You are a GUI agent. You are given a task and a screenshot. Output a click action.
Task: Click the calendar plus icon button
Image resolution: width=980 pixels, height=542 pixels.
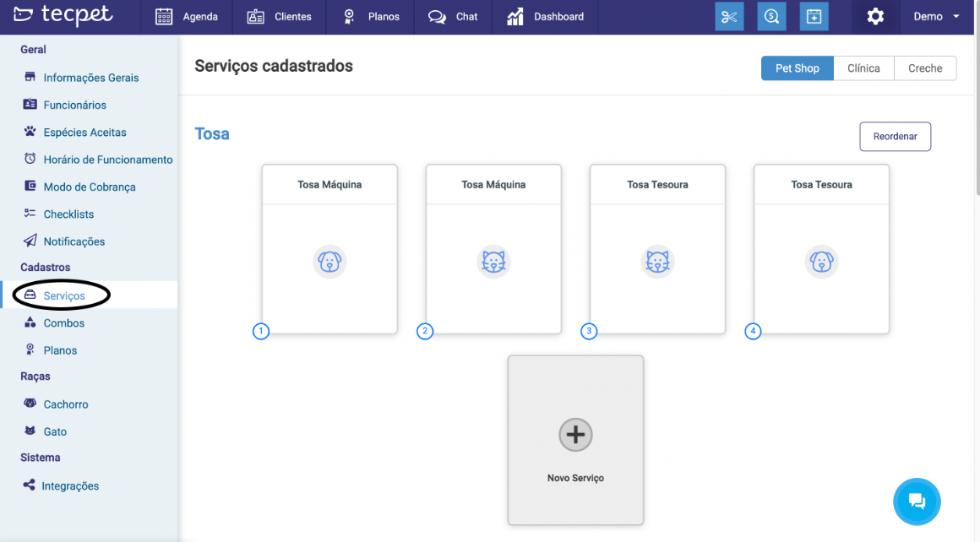coord(814,17)
